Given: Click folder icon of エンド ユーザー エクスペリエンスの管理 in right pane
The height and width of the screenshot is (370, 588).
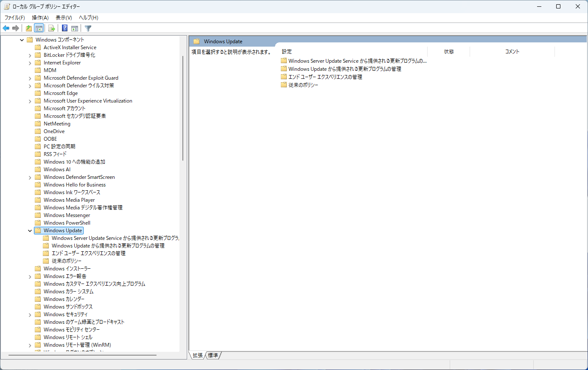Looking at the screenshot, I should [x=284, y=77].
